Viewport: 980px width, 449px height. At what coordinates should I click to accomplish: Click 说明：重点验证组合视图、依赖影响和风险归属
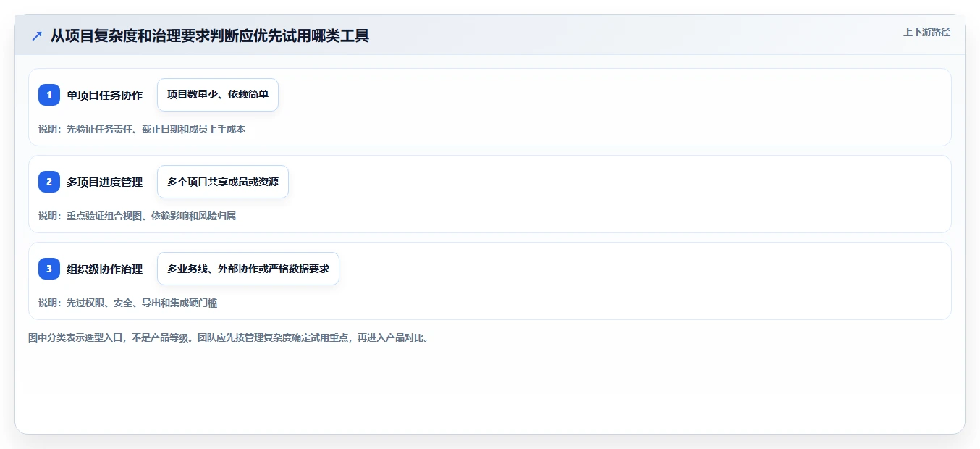pyautogui.click(x=137, y=216)
